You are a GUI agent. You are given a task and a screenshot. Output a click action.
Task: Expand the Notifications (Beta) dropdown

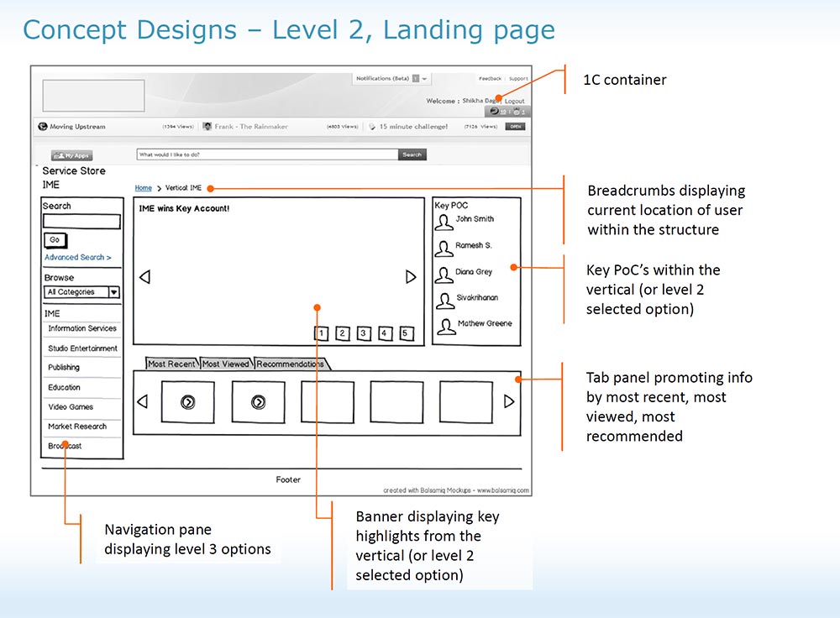(x=423, y=79)
